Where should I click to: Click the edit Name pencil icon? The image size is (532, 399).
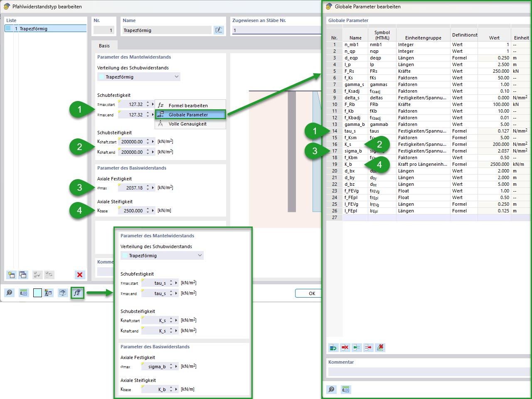click(x=219, y=30)
